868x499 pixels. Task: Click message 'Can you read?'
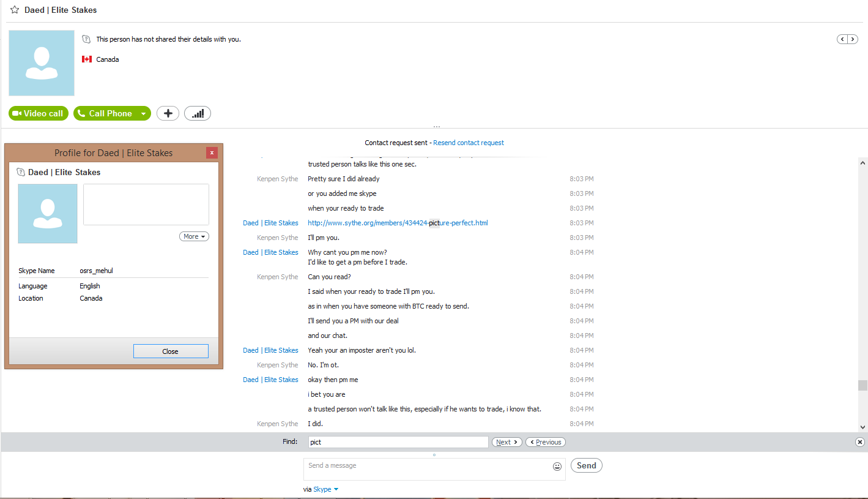point(329,277)
